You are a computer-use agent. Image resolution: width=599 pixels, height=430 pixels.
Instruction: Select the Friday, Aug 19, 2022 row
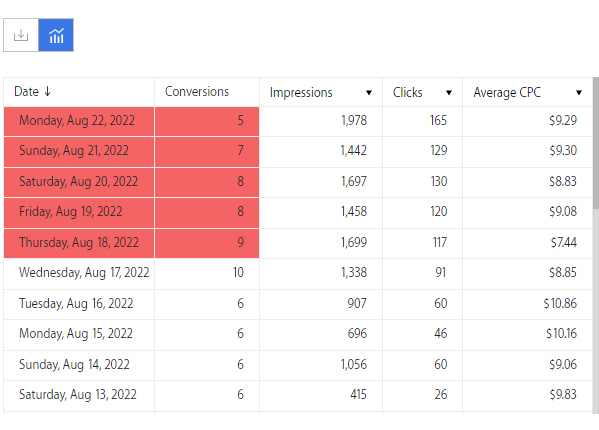pos(298,212)
